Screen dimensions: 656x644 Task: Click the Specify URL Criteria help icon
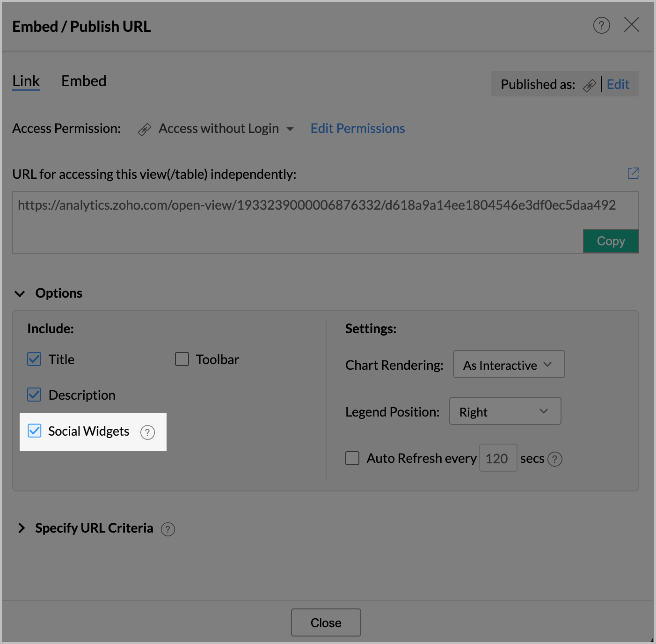point(168,529)
